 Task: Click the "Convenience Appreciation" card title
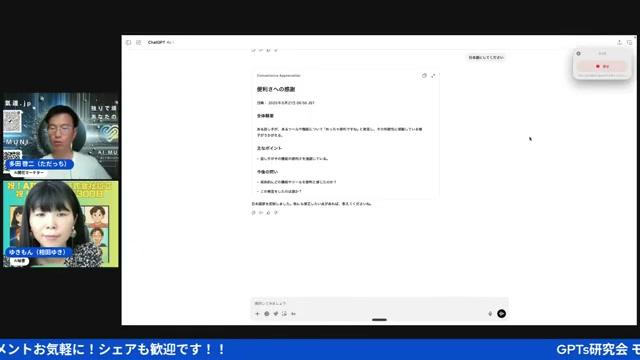(x=278, y=76)
